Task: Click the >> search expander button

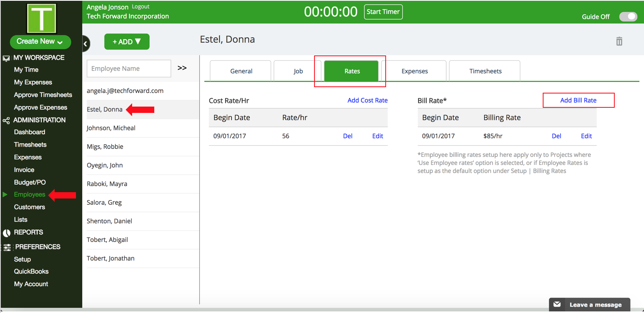Action: [x=182, y=68]
